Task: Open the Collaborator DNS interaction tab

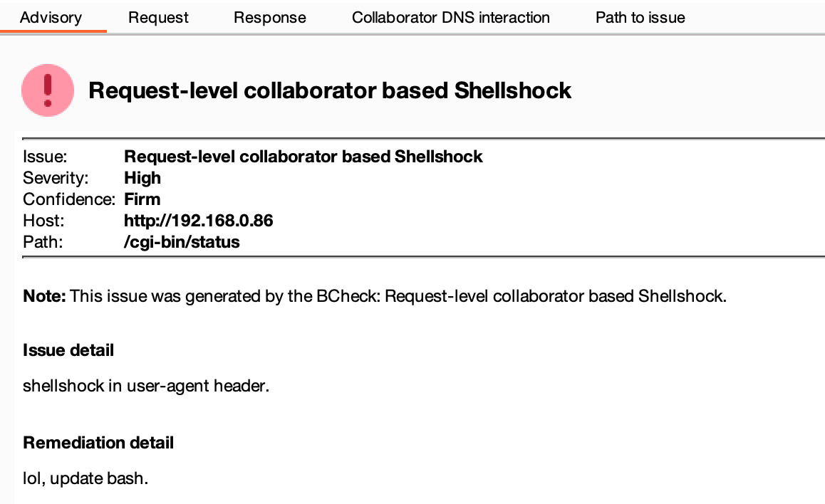Action: tap(450, 18)
